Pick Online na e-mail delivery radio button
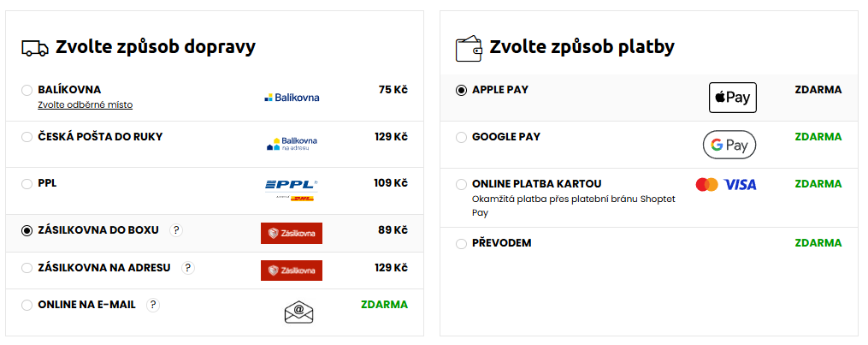Screen dimensions: 868x345 point(27,305)
